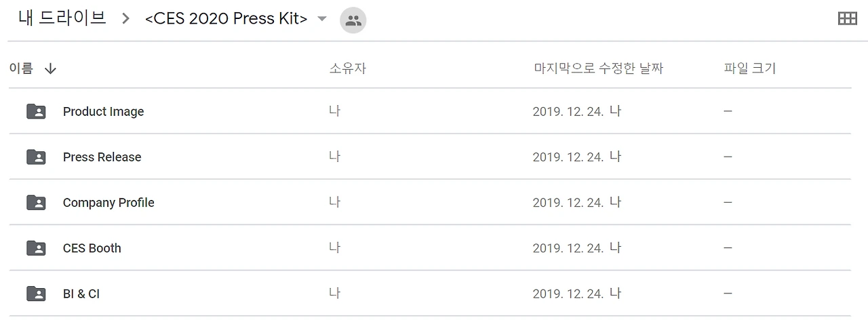This screenshot has width=868, height=324.
Task: Click the <CES 2020 Press Kit> breadcrumb title
Action: [226, 19]
